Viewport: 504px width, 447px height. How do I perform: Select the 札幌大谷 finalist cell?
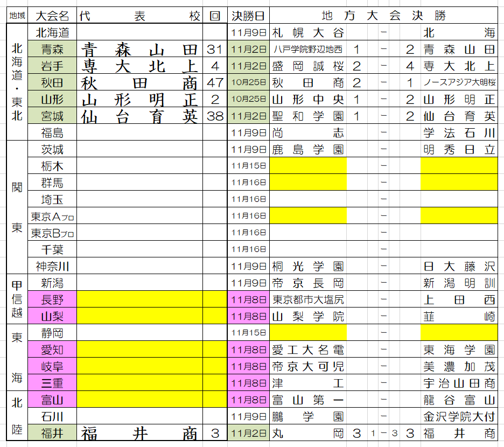click(308, 32)
